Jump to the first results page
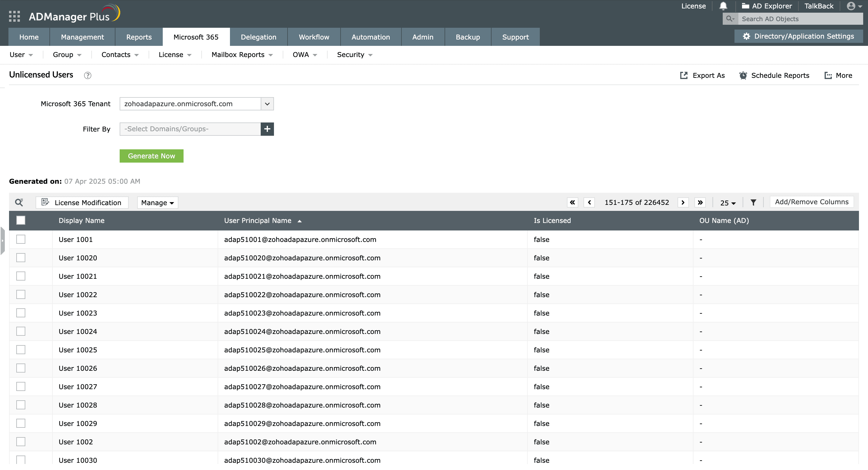The height and width of the screenshot is (470, 868). 572,202
